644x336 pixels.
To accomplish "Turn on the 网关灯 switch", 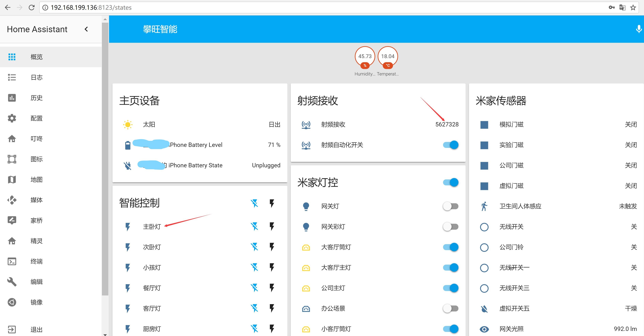I will 451,206.
